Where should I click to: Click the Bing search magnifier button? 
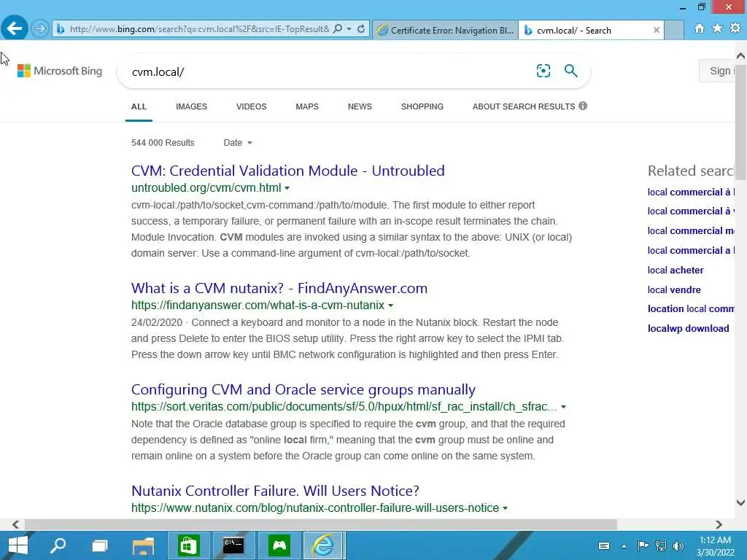click(x=570, y=71)
